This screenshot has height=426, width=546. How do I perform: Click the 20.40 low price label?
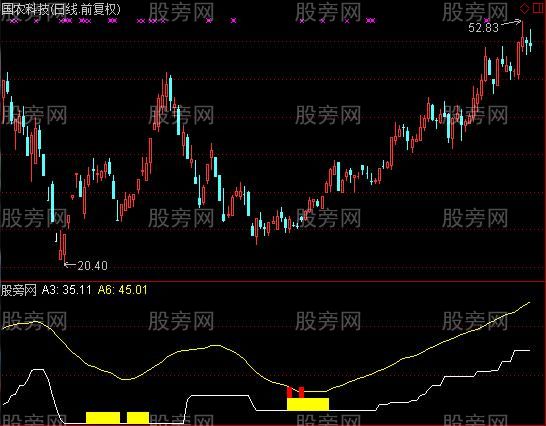pos(92,266)
